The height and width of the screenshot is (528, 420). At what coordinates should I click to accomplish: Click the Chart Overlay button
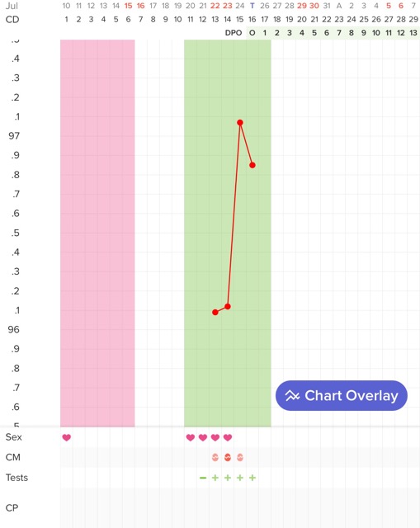click(x=341, y=395)
